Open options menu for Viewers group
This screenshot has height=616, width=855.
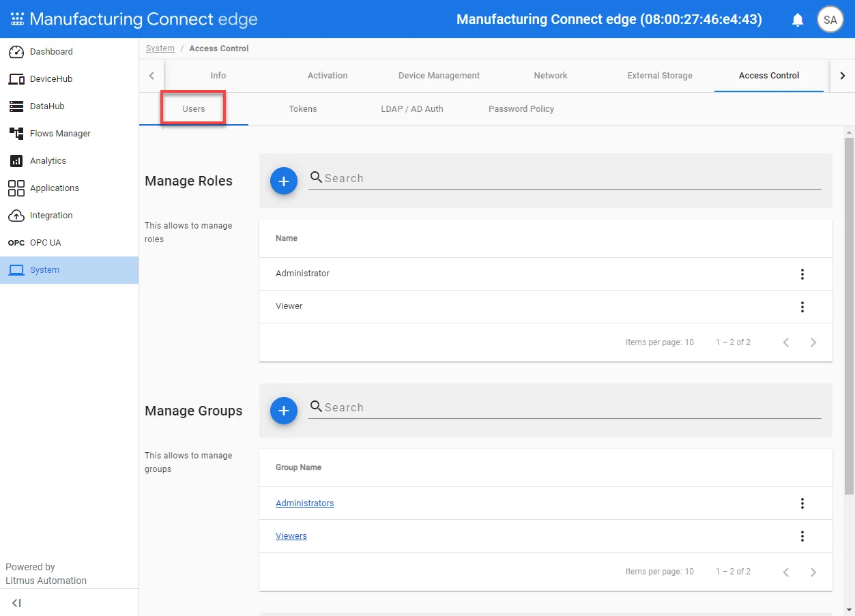(x=802, y=536)
